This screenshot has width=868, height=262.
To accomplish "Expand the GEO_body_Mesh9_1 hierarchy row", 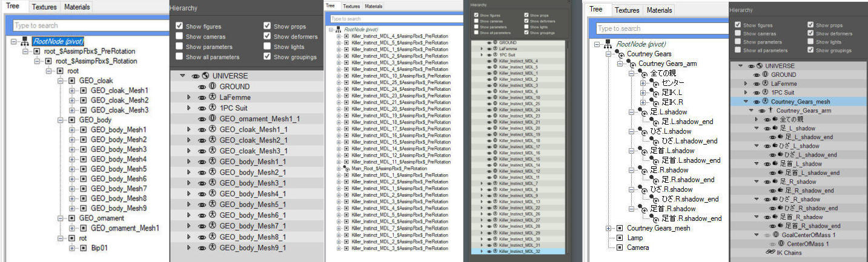I will (x=188, y=248).
